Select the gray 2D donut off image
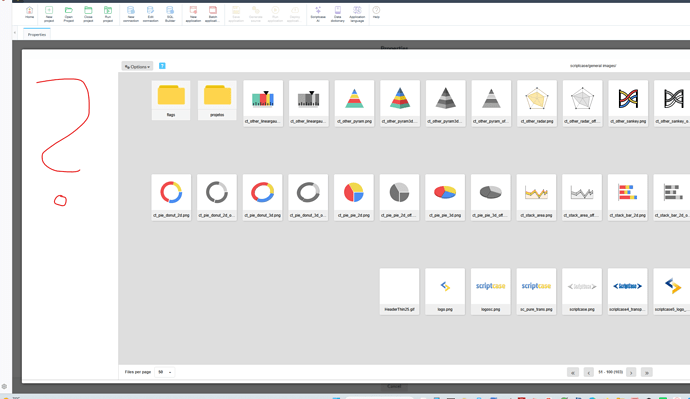The image size is (690, 399). click(217, 198)
